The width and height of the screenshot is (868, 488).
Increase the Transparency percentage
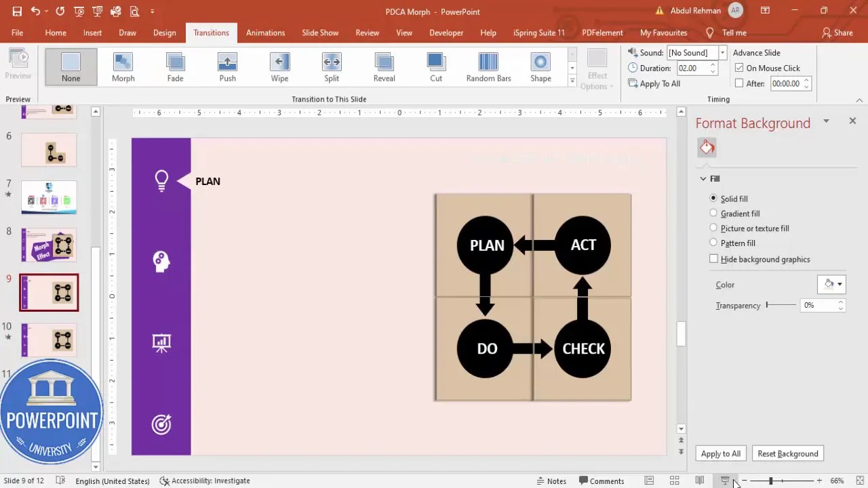pos(841,302)
